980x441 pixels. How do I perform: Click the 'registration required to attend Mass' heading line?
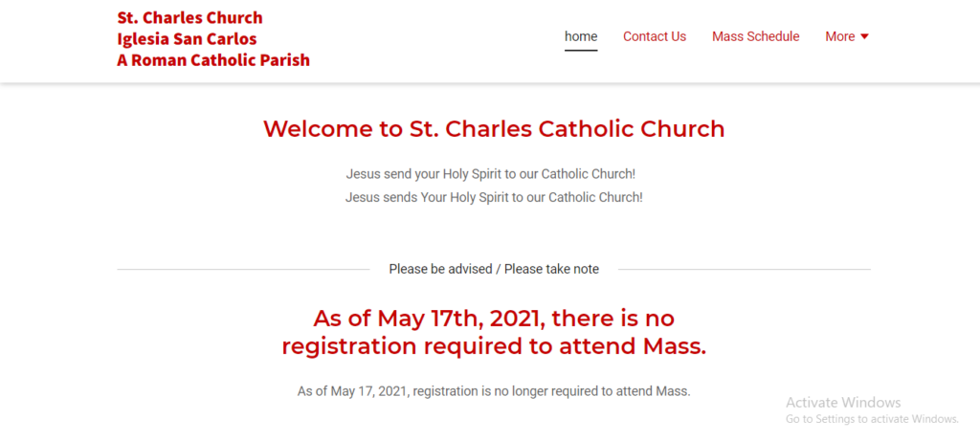click(494, 346)
